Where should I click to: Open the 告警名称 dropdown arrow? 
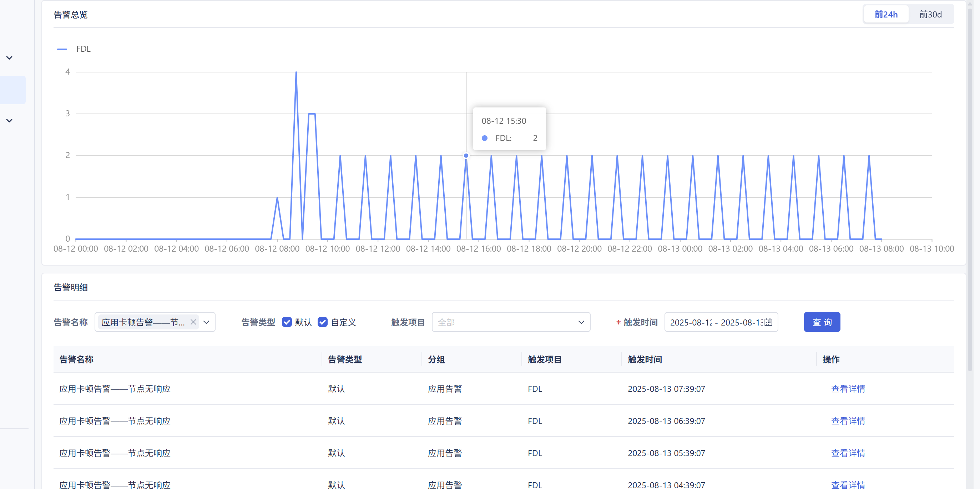(x=207, y=322)
